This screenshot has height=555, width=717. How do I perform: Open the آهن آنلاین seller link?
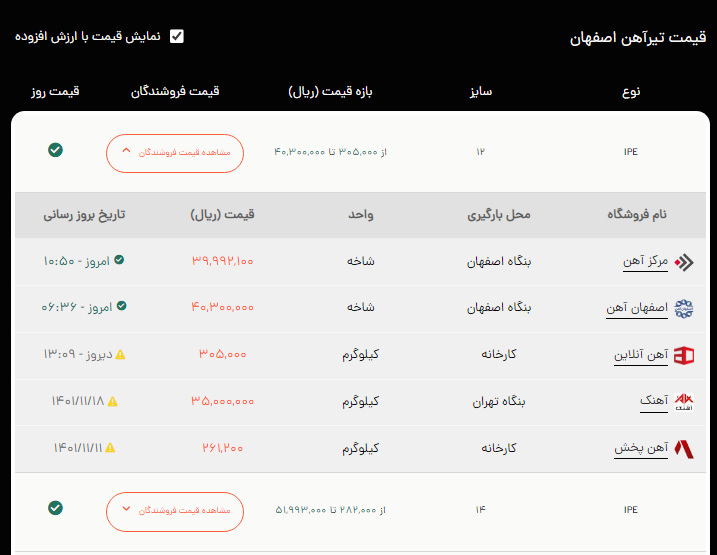(x=641, y=355)
